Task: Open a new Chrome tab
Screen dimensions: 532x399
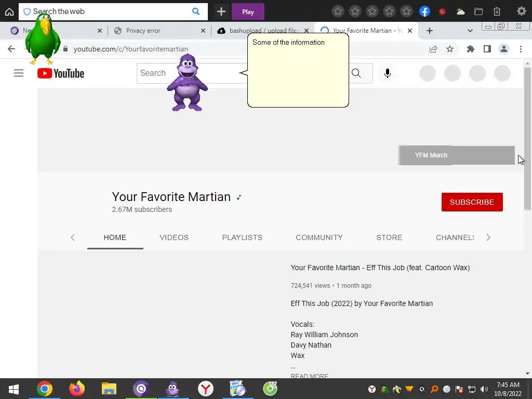Action: 430,31
